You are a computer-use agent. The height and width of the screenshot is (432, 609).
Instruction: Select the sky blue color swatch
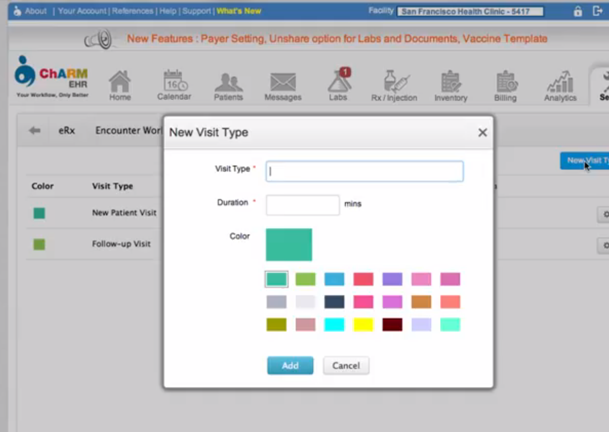334,279
